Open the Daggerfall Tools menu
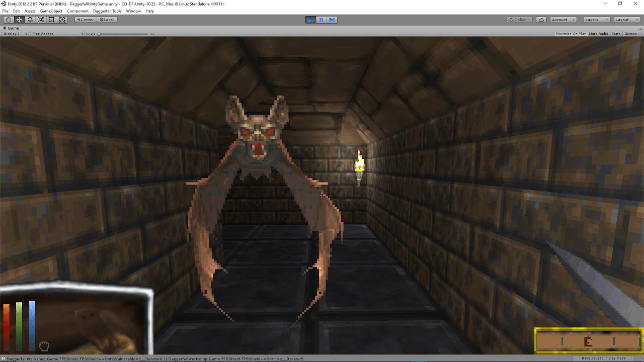This screenshot has height=362, width=644. [107, 11]
